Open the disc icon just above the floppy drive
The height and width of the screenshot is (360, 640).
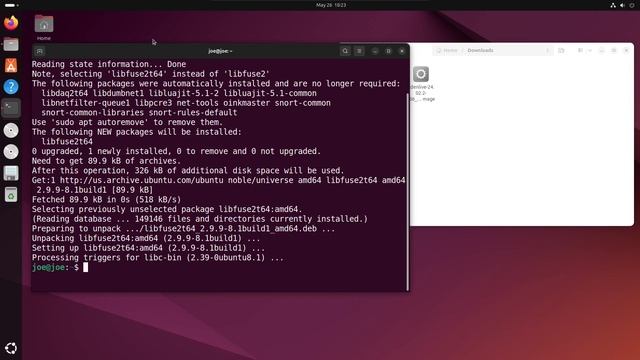pos(11,151)
